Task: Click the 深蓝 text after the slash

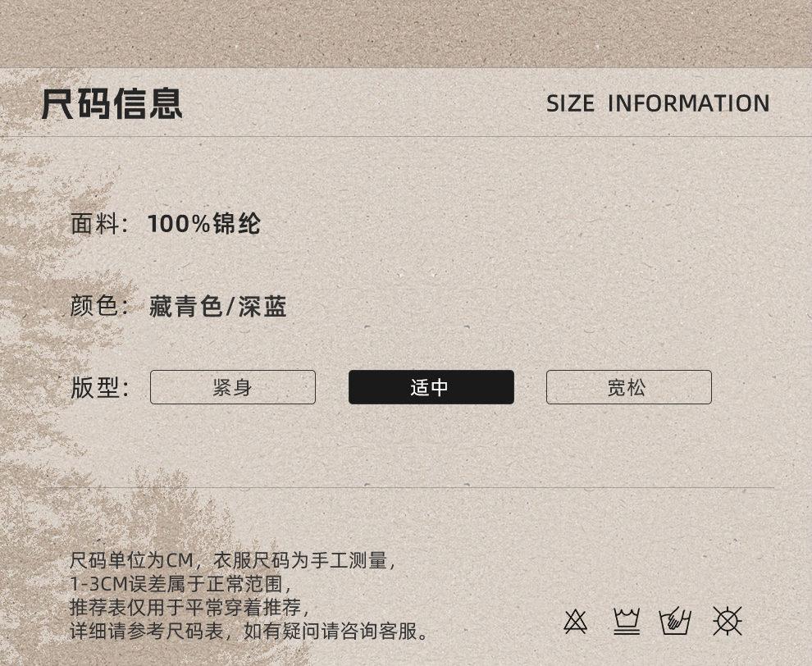Action: pyautogui.click(x=262, y=306)
